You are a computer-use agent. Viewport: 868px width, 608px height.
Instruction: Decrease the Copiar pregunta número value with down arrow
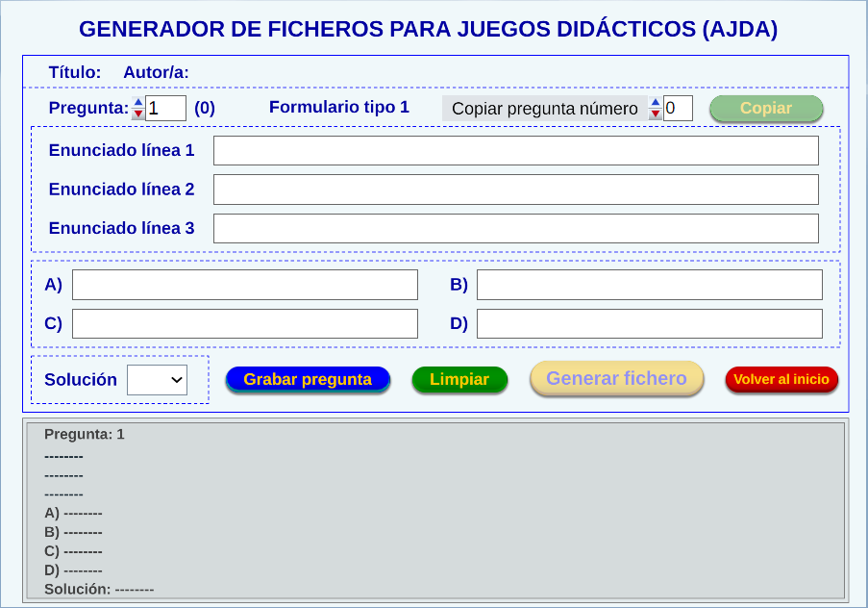(x=656, y=114)
